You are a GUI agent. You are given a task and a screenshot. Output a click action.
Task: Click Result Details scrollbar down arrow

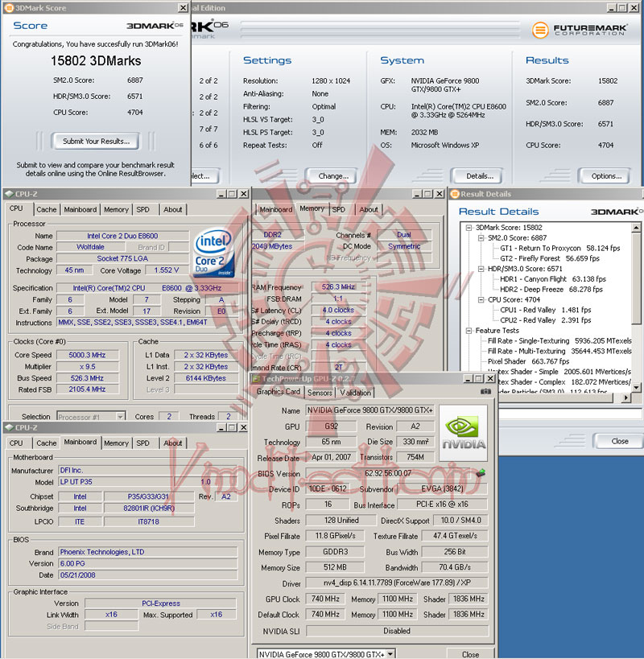pyautogui.click(x=636, y=387)
